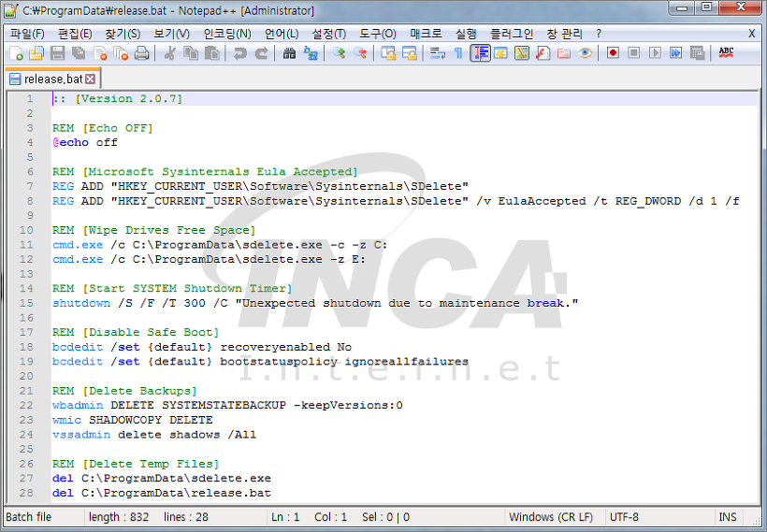Screen dimensions: 767x532
Task: Open the ? help menu
Action: click(599, 34)
